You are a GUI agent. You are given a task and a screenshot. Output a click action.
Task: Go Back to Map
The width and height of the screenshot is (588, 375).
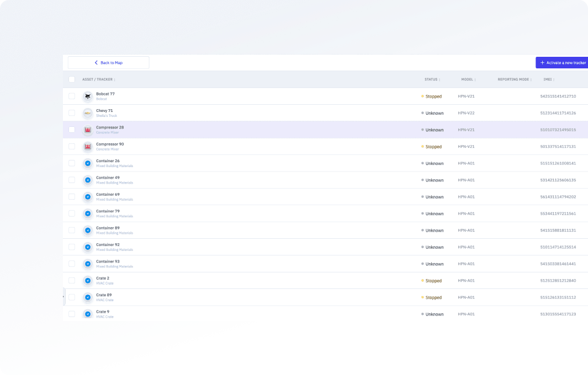(108, 62)
